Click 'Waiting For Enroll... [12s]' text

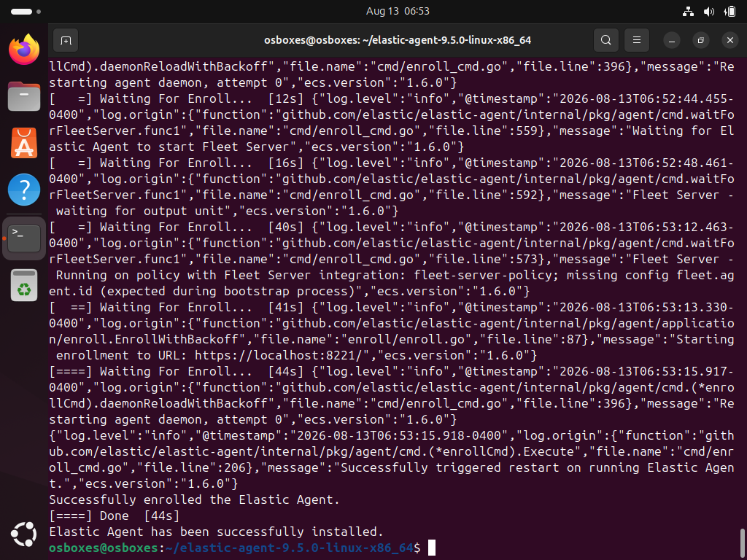pyautogui.click(x=201, y=98)
